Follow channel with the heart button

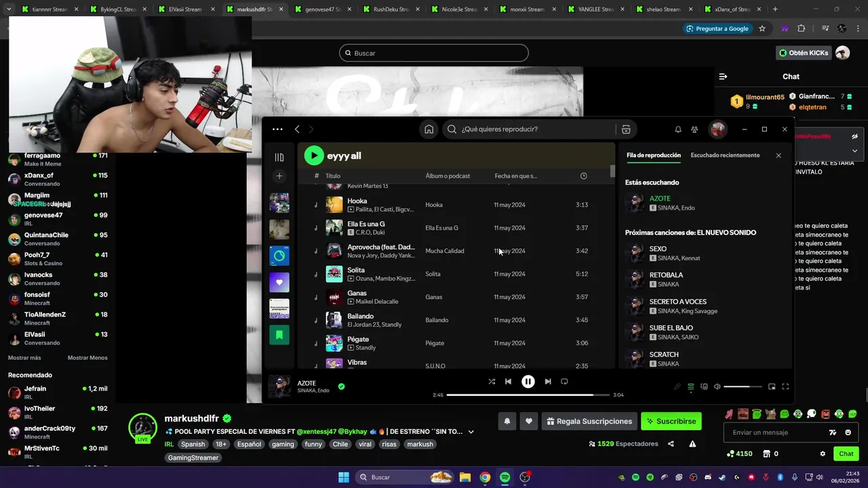click(529, 421)
